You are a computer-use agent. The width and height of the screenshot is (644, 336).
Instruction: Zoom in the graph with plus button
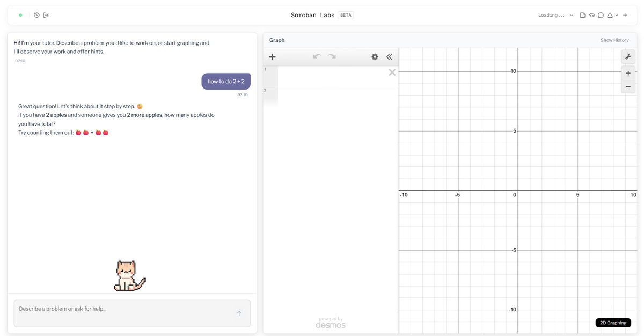click(628, 74)
